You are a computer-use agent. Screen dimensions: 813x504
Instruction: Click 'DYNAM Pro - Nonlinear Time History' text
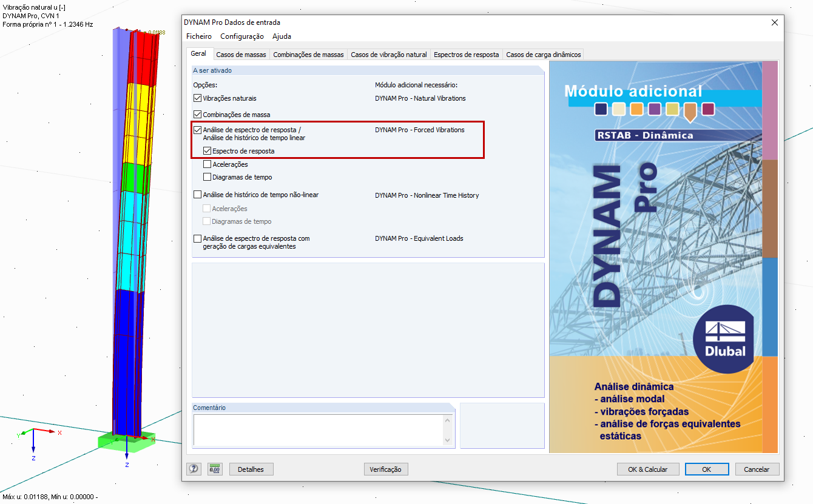427,195
